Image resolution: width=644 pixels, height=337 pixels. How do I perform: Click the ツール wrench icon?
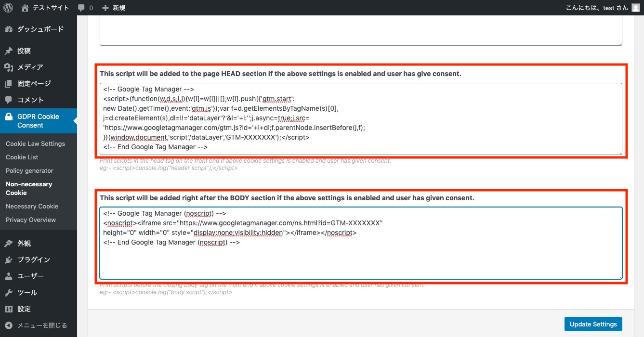[9, 293]
